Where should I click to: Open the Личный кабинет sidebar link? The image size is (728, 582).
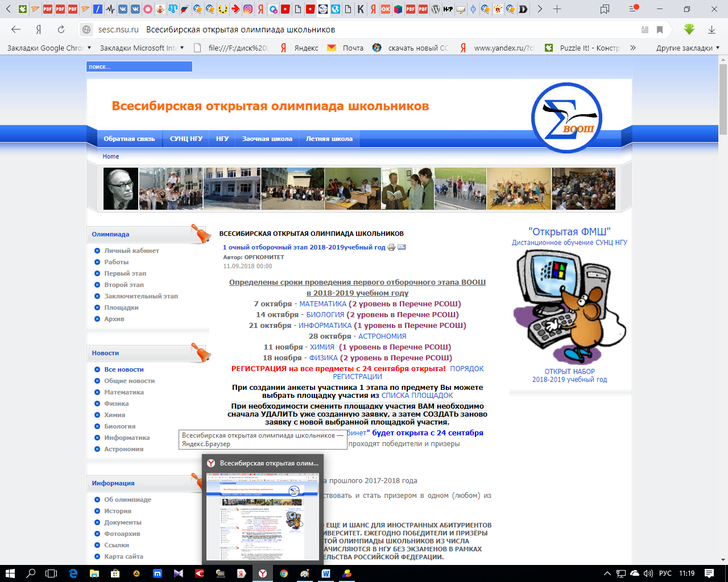click(x=131, y=251)
